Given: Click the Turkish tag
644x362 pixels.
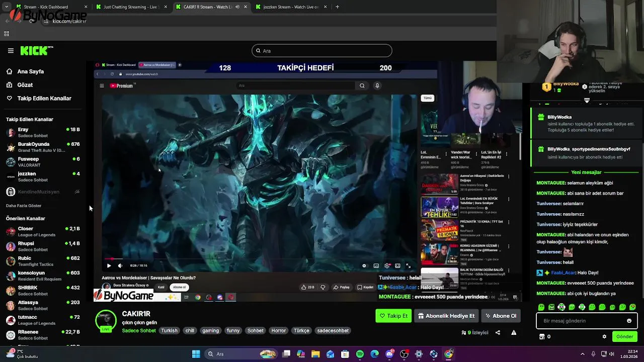Looking at the screenshot, I should (x=169, y=331).
